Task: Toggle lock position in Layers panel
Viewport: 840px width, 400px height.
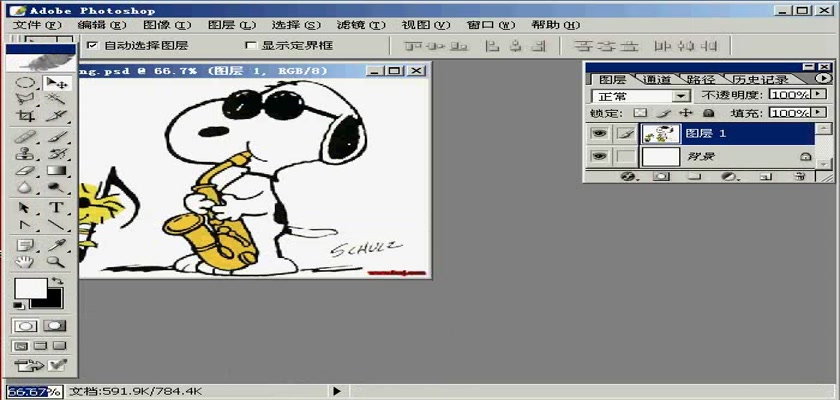Action: point(685,113)
